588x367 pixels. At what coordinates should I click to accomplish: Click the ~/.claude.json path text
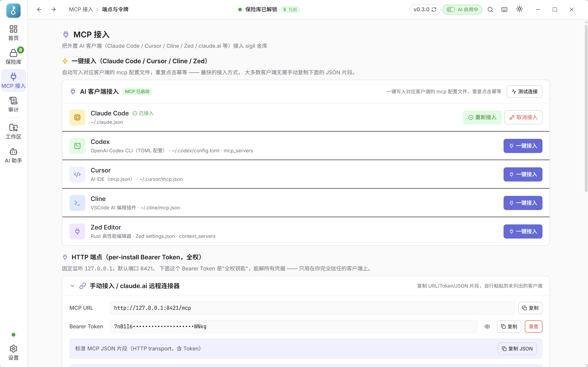pyautogui.click(x=107, y=122)
